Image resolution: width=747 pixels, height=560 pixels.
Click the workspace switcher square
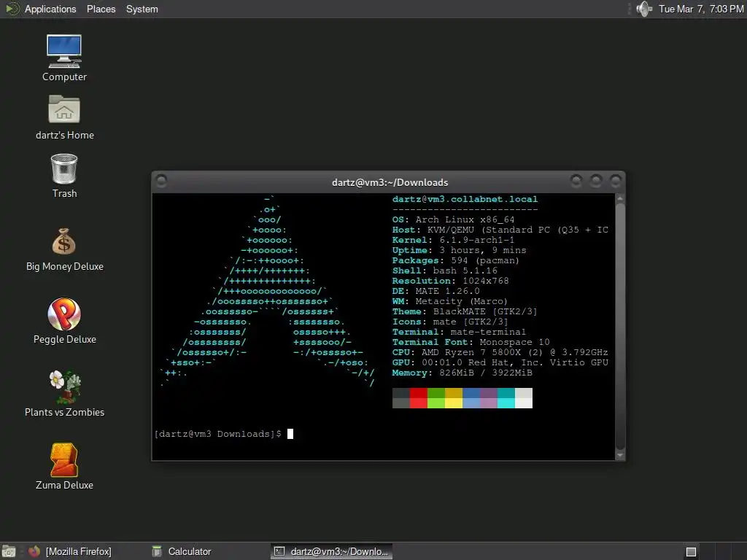(691, 552)
